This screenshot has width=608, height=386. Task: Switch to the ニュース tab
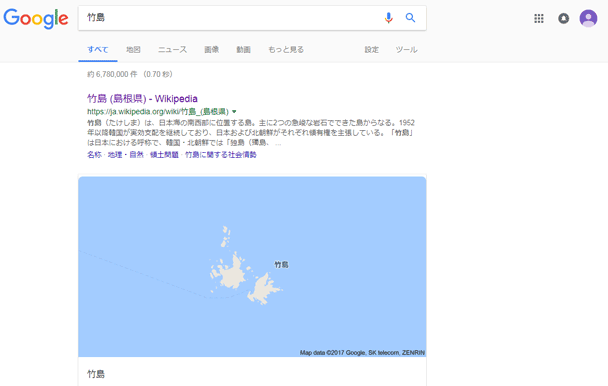point(173,50)
